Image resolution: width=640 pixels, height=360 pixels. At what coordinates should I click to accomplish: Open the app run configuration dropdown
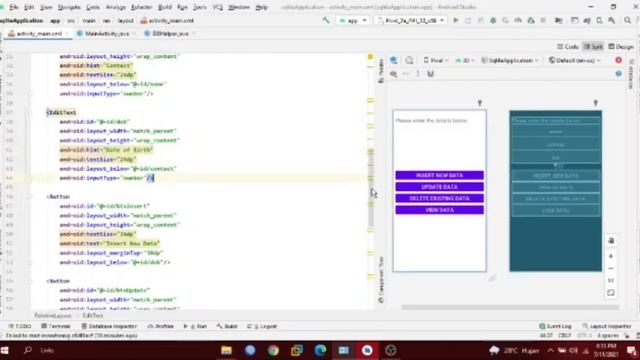353,20
